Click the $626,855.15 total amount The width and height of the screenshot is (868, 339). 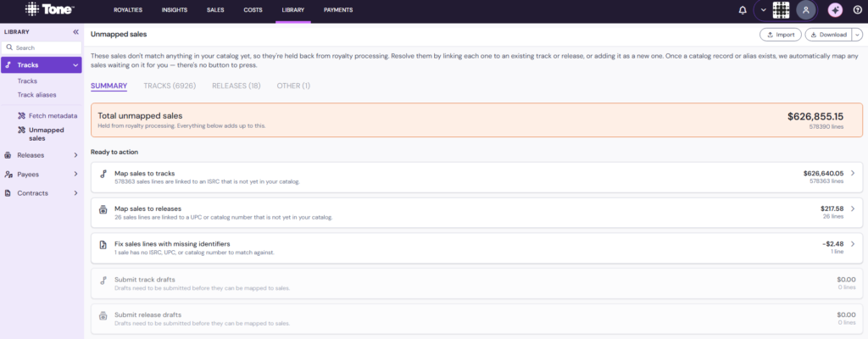tap(815, 116)
